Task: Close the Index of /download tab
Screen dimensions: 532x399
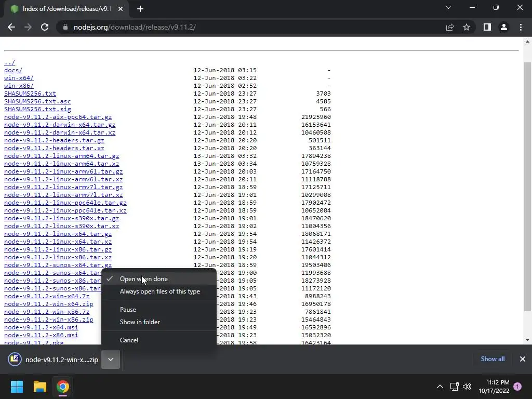Action: (121, 9)
